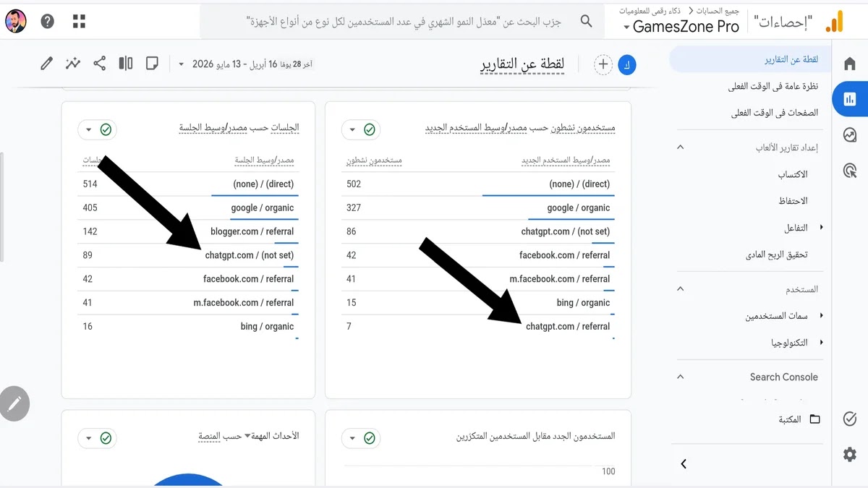Viewport: 868px width, 488px height.
Task: Open the Google apps grid icon
Action: 80,22
